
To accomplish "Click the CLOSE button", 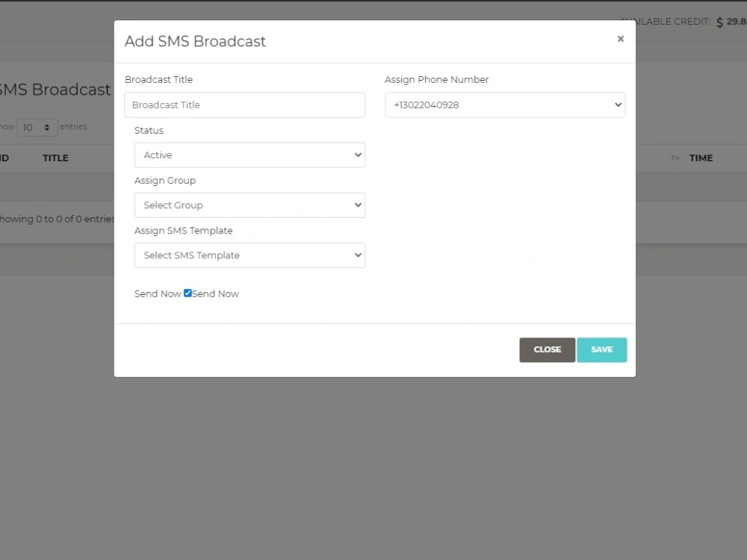I will click(x=547, y=350).
